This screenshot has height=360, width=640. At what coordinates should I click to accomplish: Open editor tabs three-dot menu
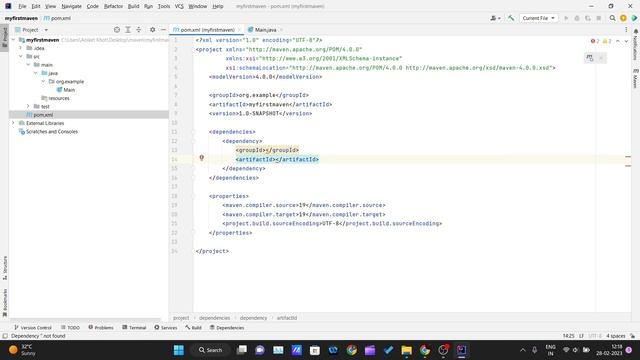626,30
